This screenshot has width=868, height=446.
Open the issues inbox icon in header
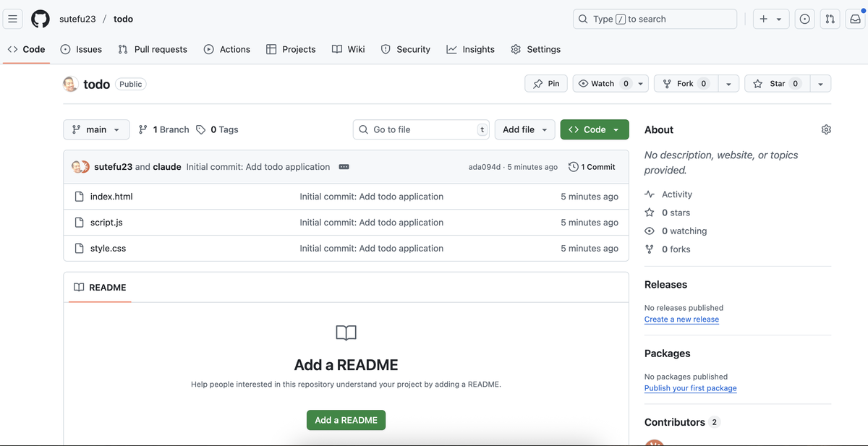804,19
